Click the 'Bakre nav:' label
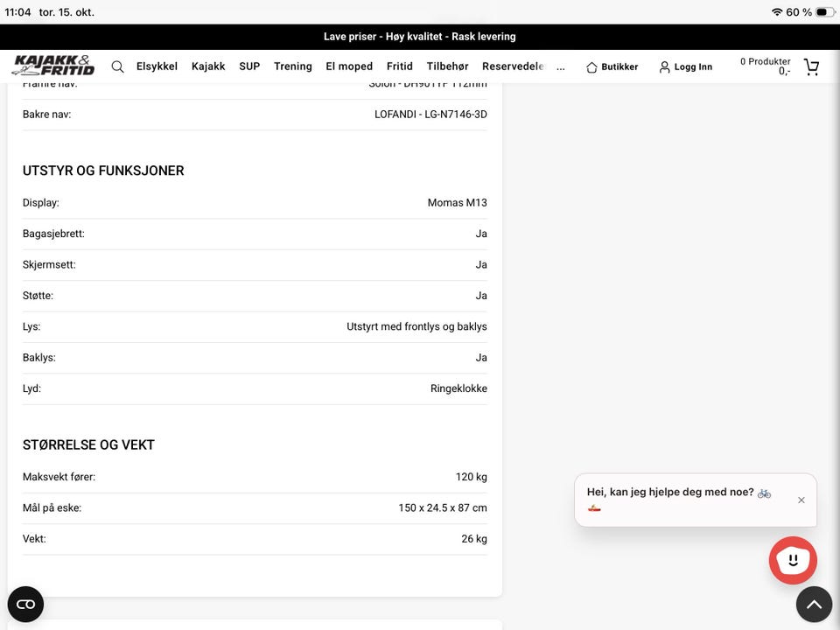This screenshot has width=840, height=630. [46, 114]
